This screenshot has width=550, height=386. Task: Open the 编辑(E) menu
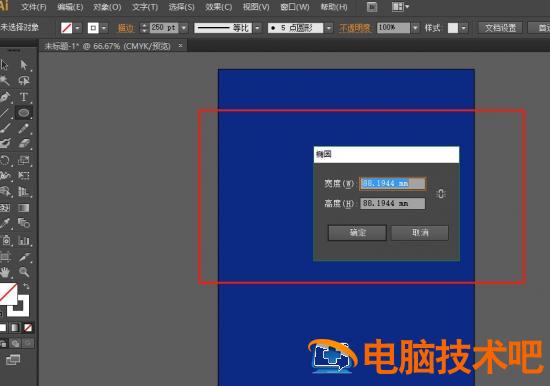(x=70, y=7)
